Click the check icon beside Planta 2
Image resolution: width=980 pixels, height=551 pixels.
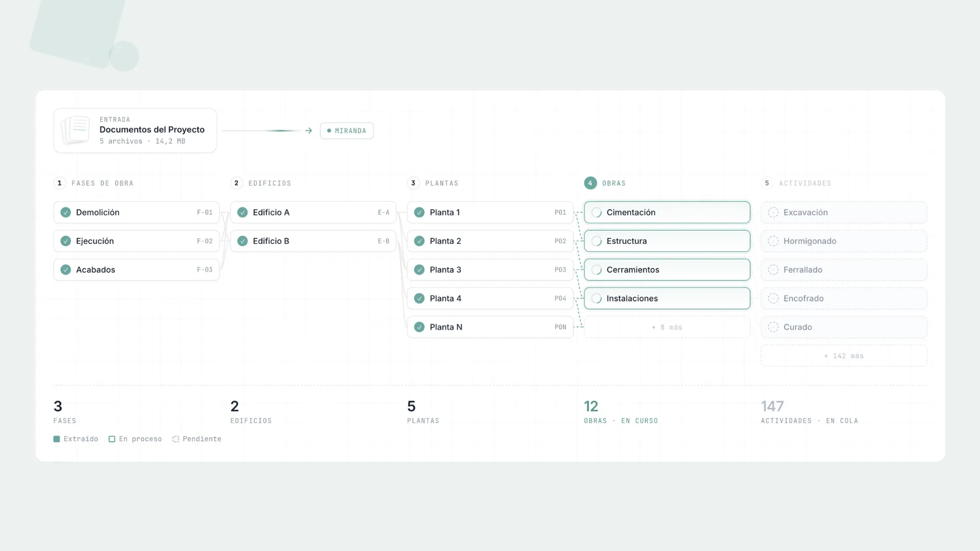tap(420, 241)
